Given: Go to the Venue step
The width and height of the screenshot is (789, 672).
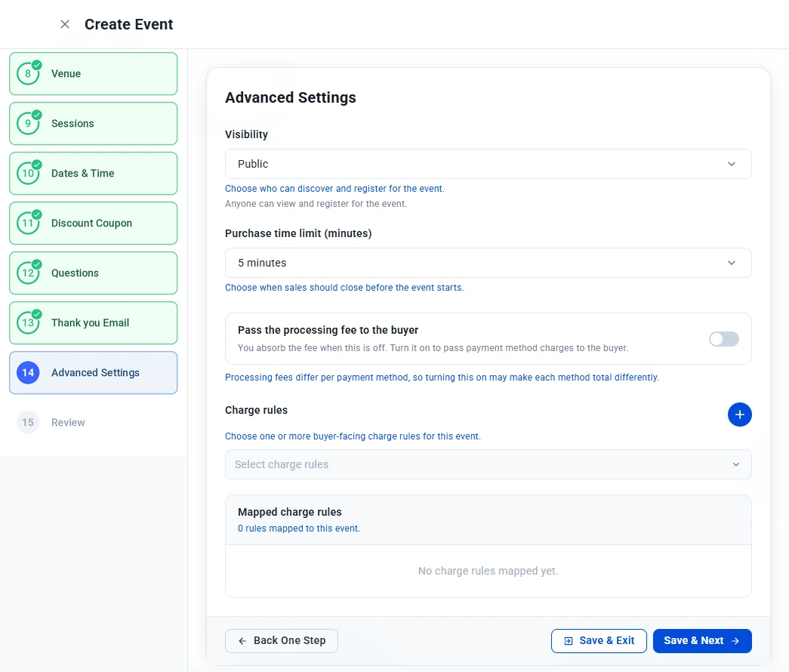Looking at the screenshot, I should 93,73.
